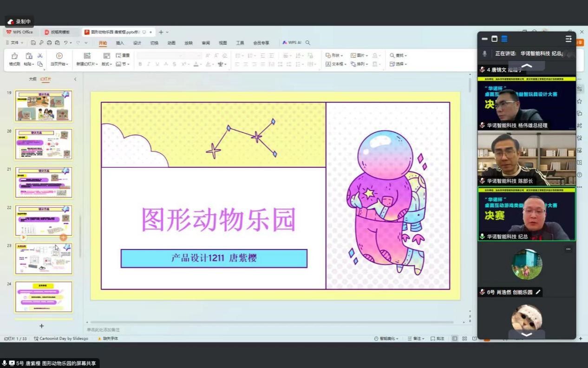This screenshot has height=368, width=588.
Task: Open the font color picker
Action: pyautogui.click(x=196, y=64)
